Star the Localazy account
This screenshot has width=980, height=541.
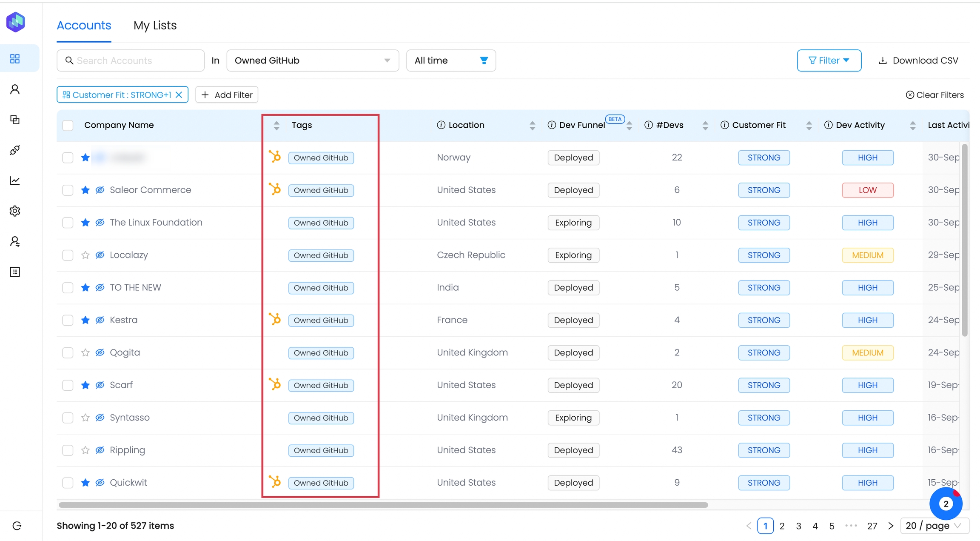pyautogui.click(x=85, y=255)
